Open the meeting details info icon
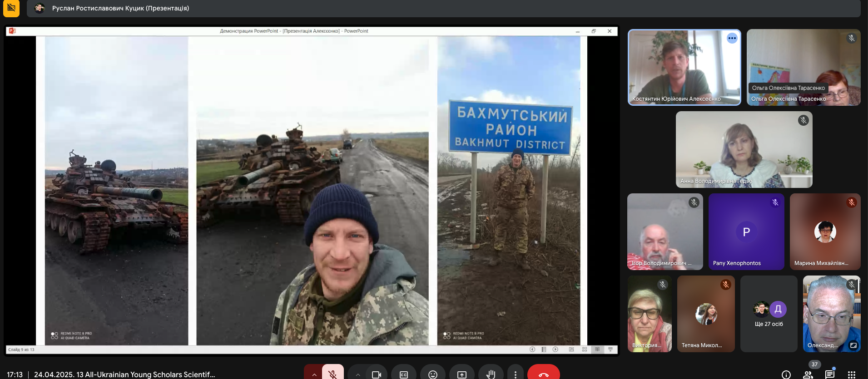868x379 pixels. click(786, 374)
